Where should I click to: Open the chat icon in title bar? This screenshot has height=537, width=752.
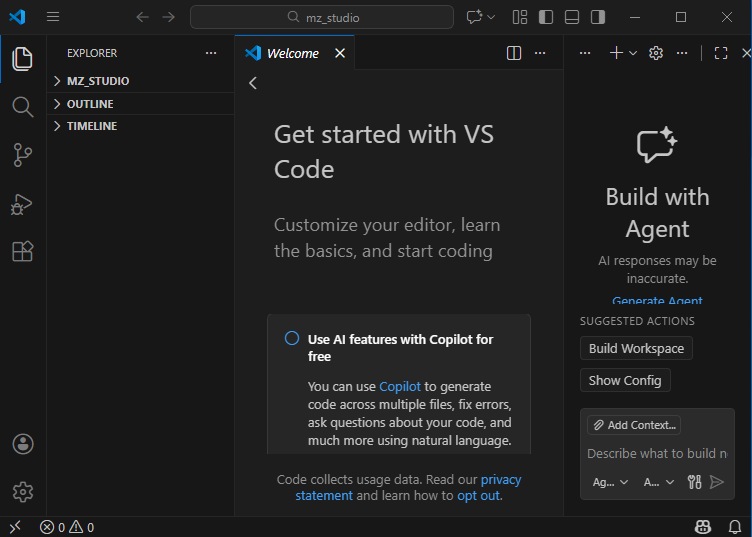coord(474,17)
